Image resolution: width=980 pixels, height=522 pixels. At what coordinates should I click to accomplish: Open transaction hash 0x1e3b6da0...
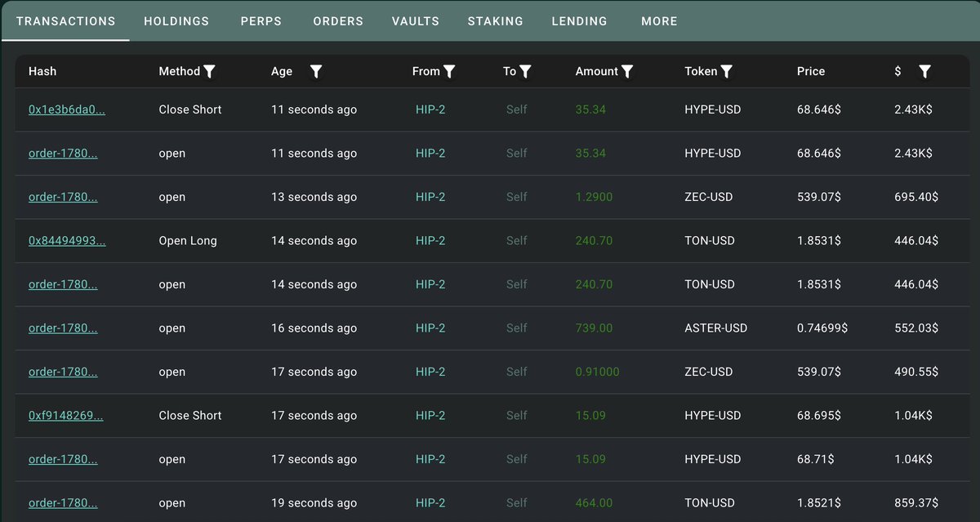coord(67,109)
